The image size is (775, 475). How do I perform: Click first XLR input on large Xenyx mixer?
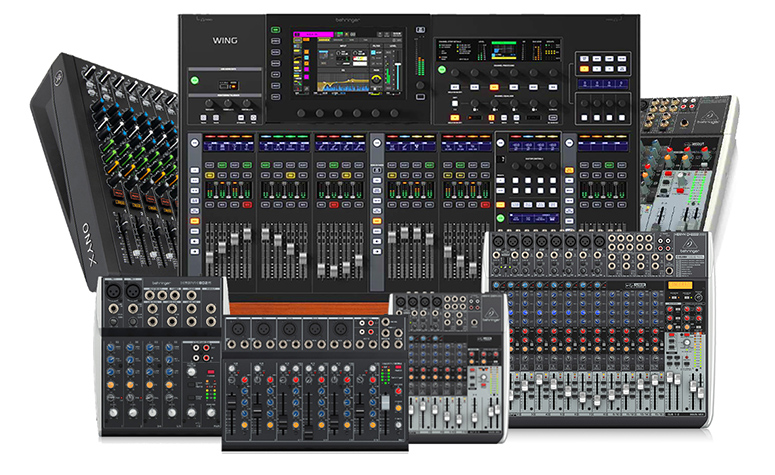(498, 242)
